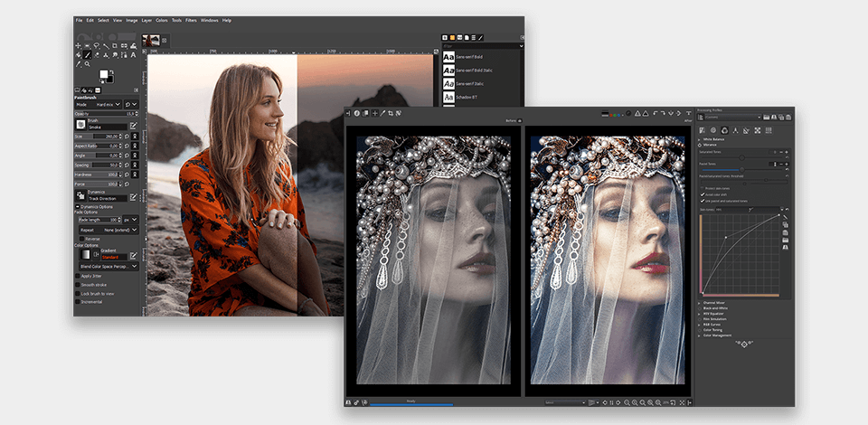The height and width of the screenshot is (425, 868).
Task: Click the zoom out magnifier icon
Action: coord(626,401)
